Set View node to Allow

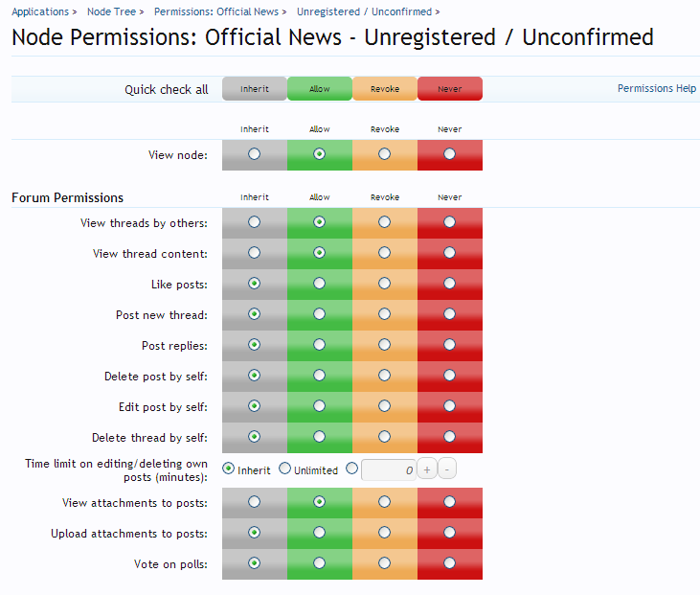pyautogui.click(x=319, y=154)
